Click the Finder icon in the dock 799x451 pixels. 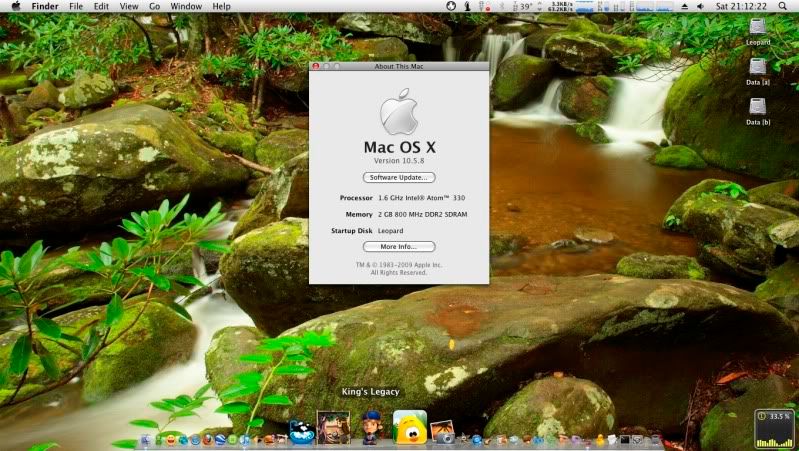coord(146,440)
